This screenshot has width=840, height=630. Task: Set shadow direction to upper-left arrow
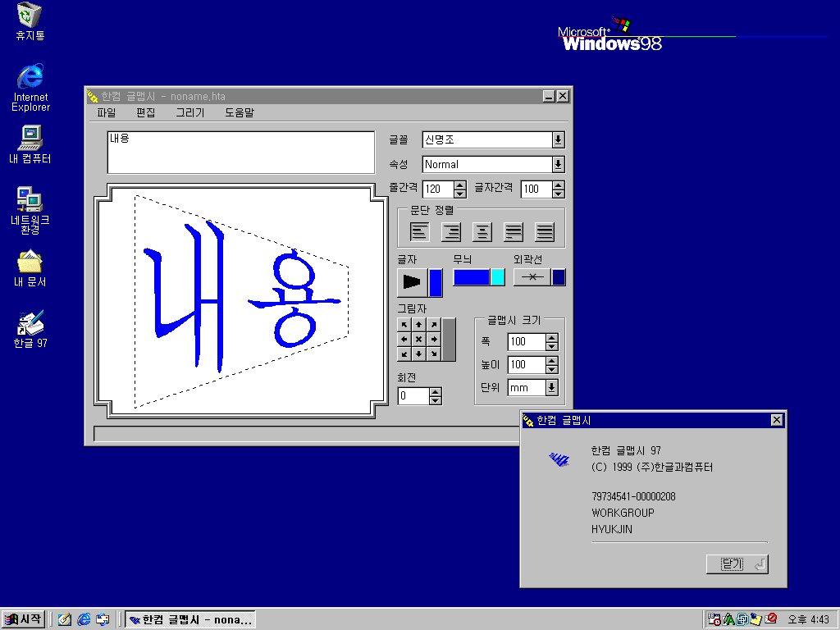click(x=404, y=325)
